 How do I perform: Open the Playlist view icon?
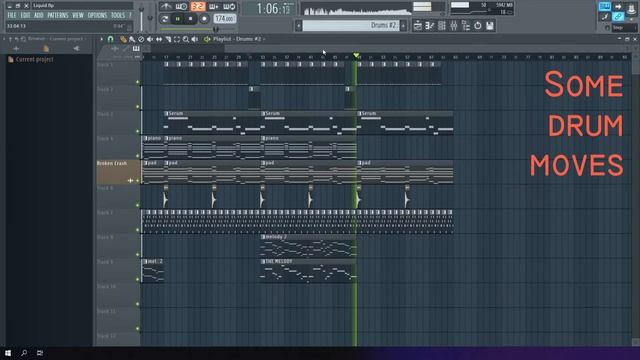[418, 26]
